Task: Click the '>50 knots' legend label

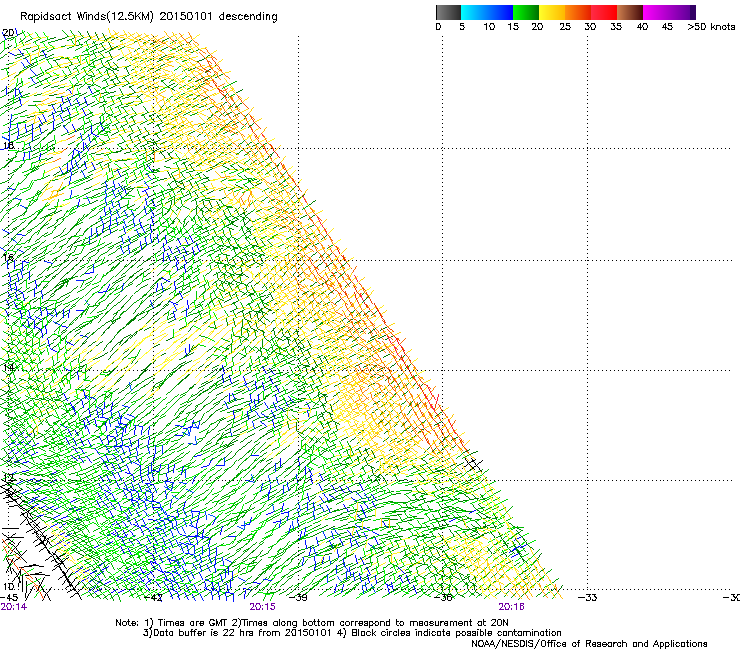Action: point(711,27)
